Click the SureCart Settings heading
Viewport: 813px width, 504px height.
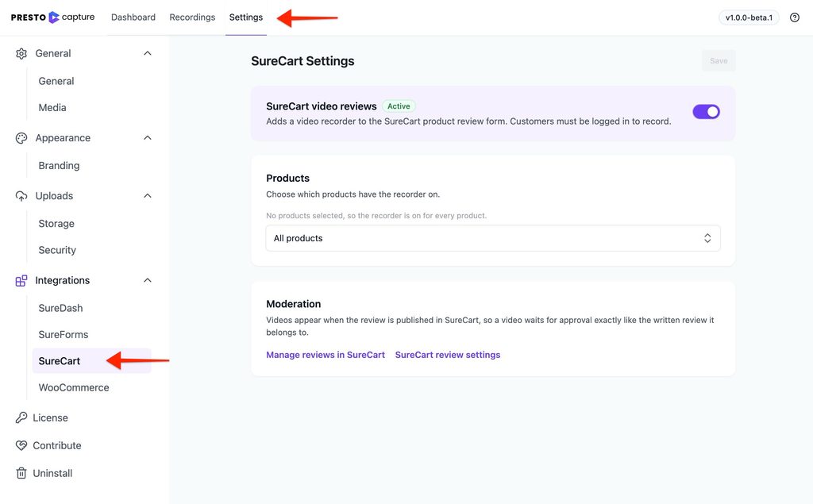click(302, 61)
